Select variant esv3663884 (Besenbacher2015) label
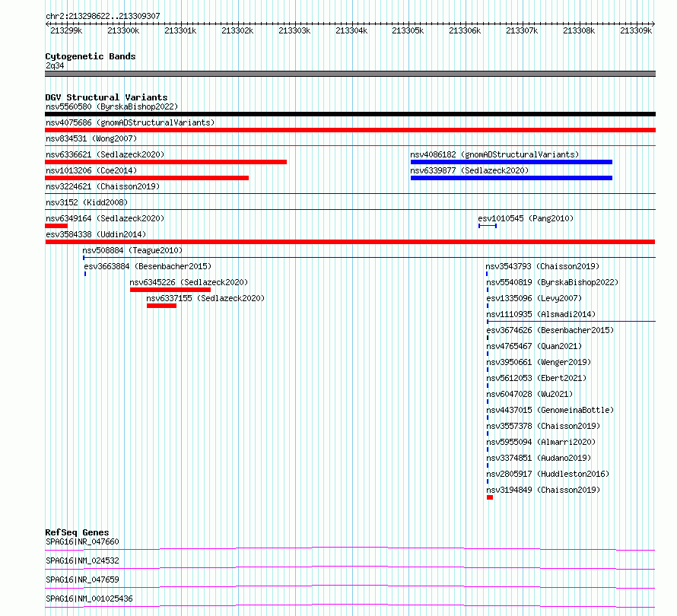 coord(148,266)
